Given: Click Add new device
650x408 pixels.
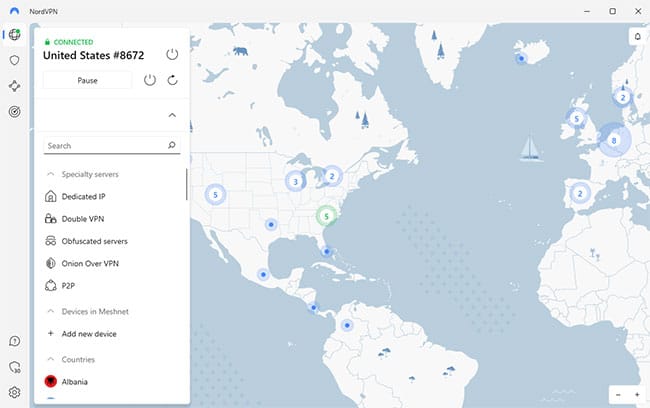Looking at the screenshot, I should point(88,334).
